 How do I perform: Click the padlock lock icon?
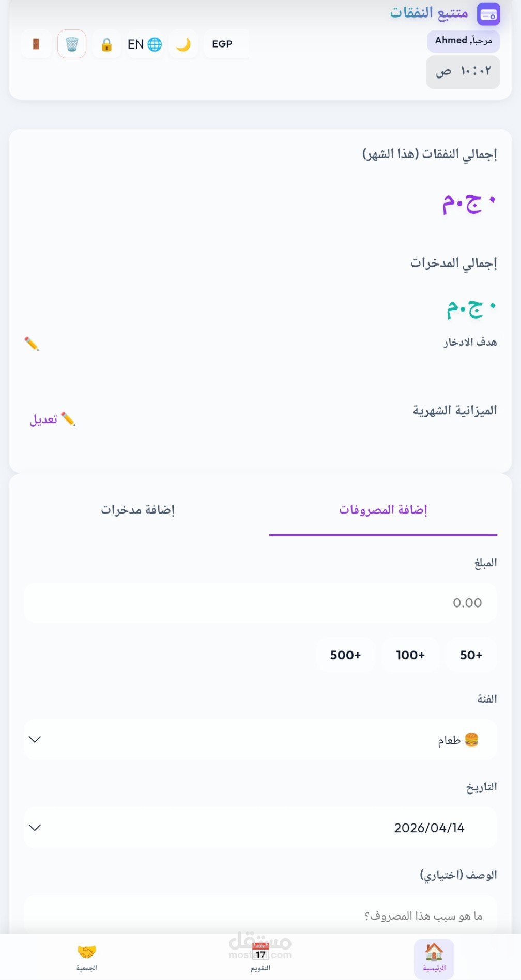tap(106, 45)
